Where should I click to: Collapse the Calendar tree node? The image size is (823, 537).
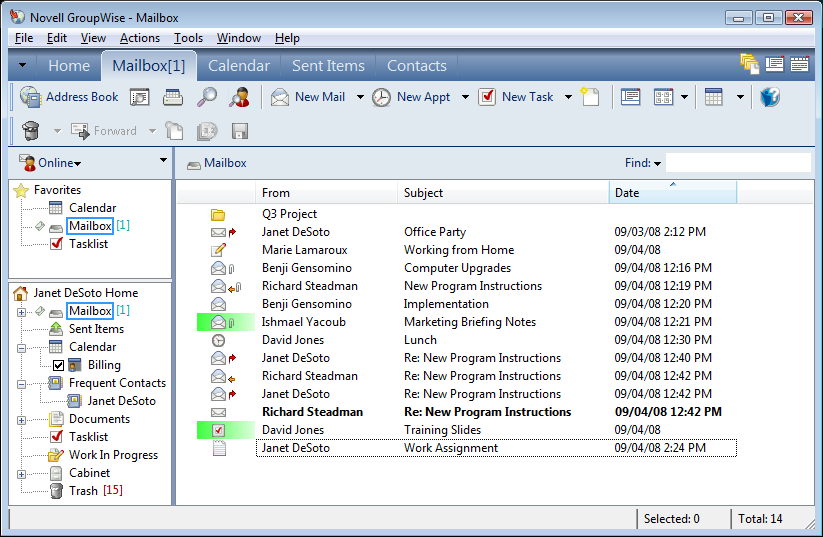(x=22, y=348)
